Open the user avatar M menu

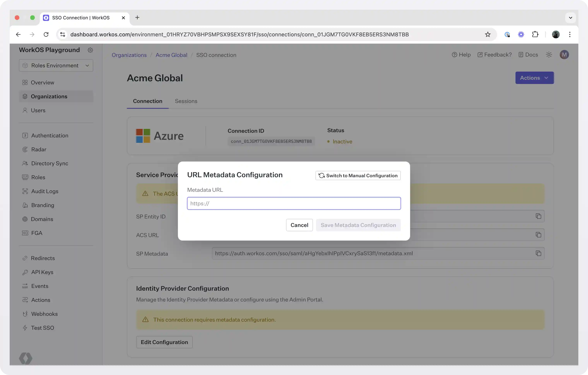click(x=564, y=55)
